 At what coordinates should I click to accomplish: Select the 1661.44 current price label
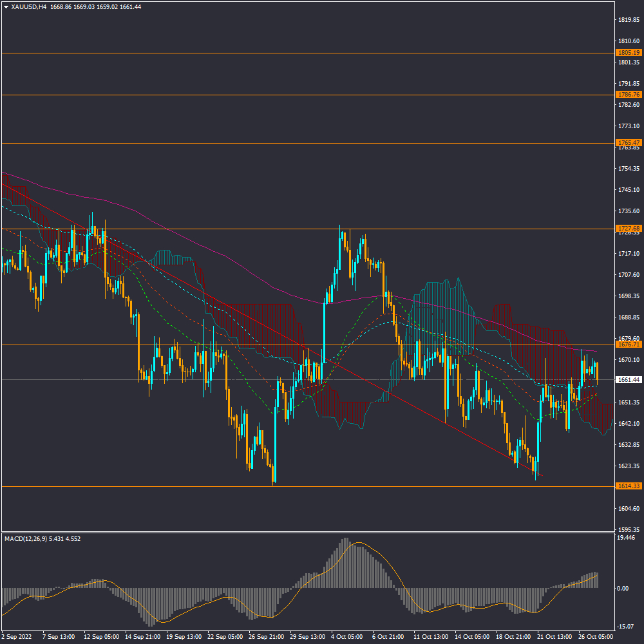click(628, 380)
